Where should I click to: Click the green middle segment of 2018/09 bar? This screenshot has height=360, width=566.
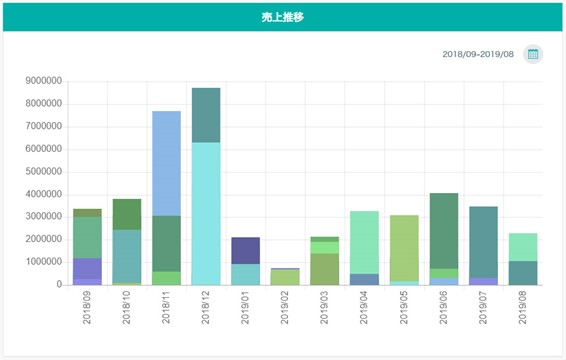click(x=87, y=238)
